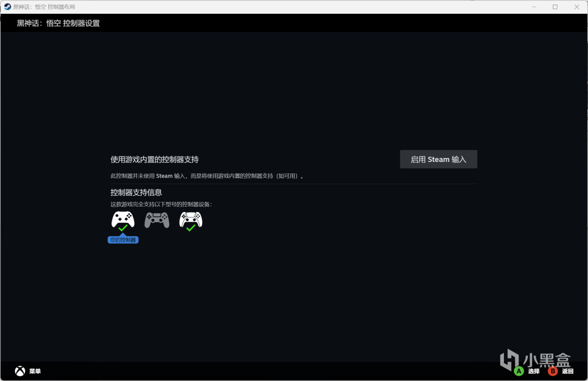
Task: Click the red B back icon
Action: pyautogui.click(x=553, y=371)
